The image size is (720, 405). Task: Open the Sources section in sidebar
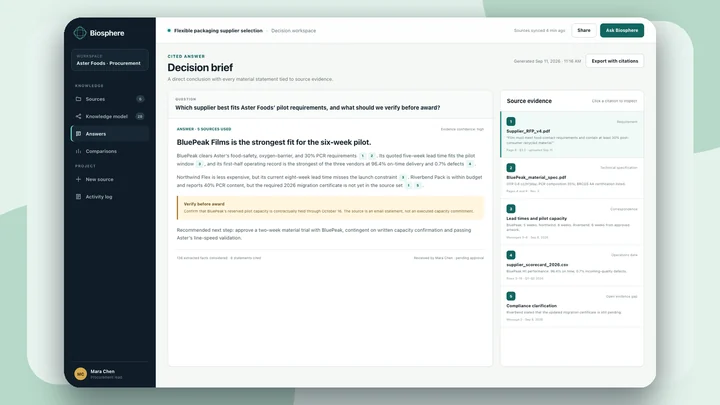coord(110,99)
